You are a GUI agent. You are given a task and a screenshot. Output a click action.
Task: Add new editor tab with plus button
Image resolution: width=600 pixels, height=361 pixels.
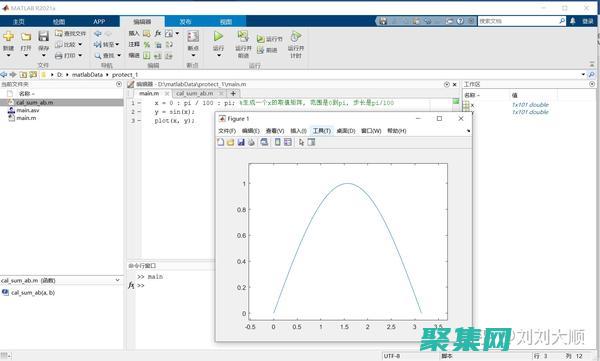click(233, 93)
